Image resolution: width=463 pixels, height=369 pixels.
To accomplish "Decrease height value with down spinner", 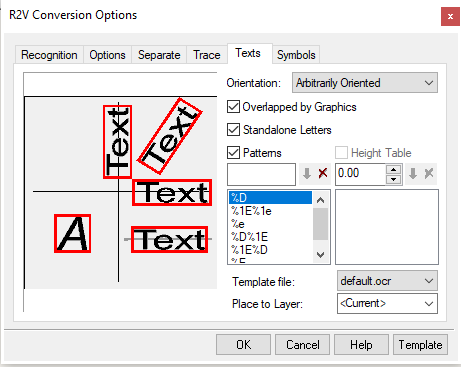I will [394, 179].
